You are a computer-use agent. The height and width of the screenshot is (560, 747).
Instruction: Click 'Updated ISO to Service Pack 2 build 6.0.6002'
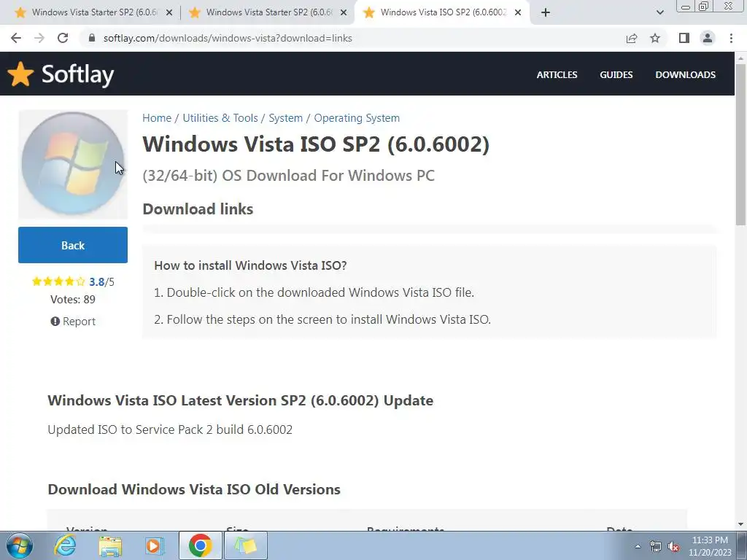coord(170,429)
